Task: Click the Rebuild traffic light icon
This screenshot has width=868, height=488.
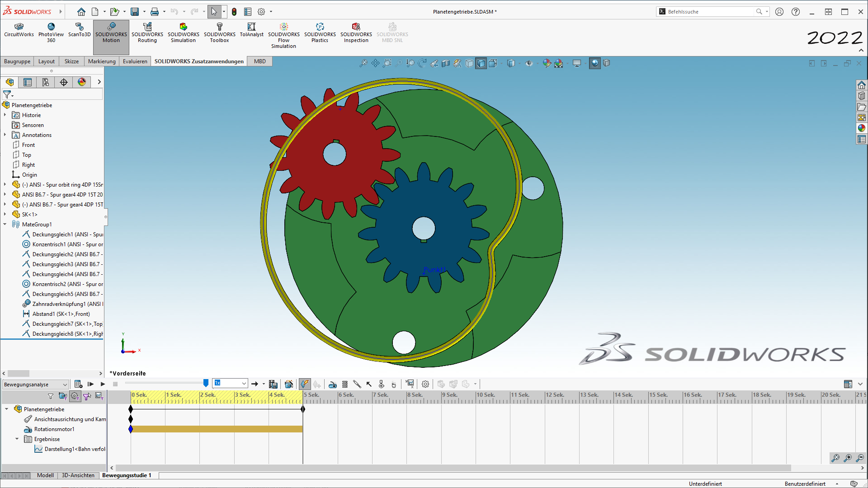Action: coord(234,12)
